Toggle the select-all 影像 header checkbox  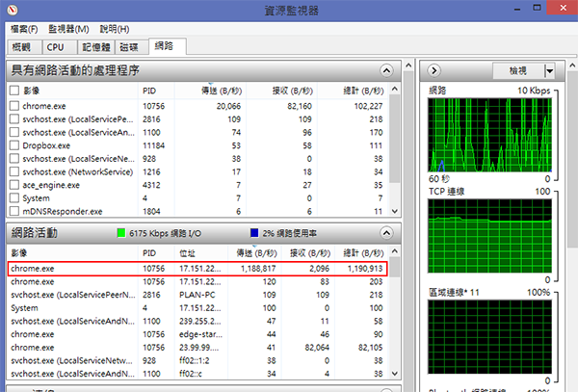tap(14, 90)
